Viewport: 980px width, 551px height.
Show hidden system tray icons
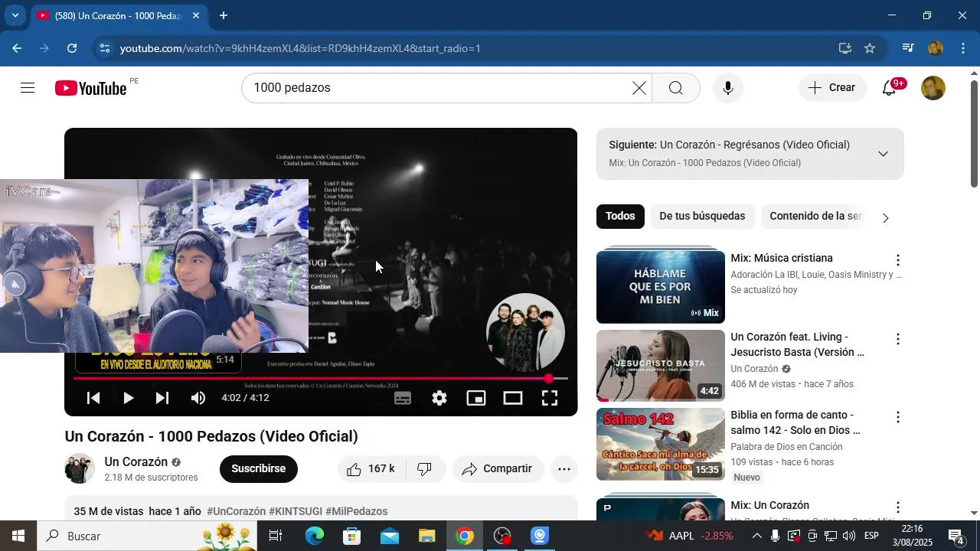pyautogui.click(x=756, y=536)
